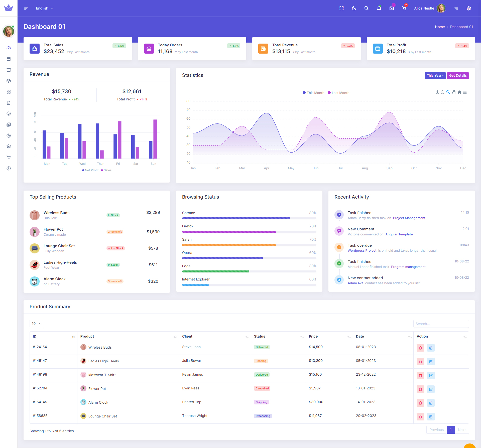Viewport: 481px width, 448px height.
Task: Toggle dark mode moon icon
Action: (354, 8)
